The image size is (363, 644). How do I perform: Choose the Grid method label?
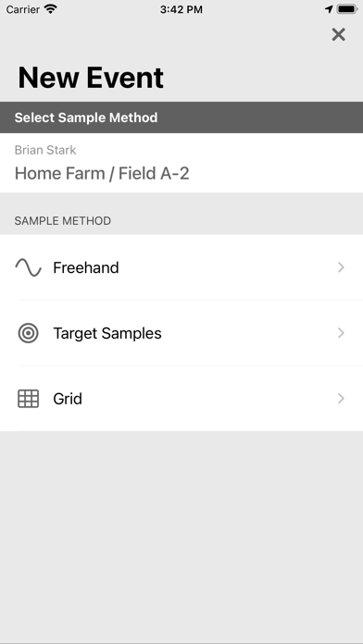click(68, 399)
